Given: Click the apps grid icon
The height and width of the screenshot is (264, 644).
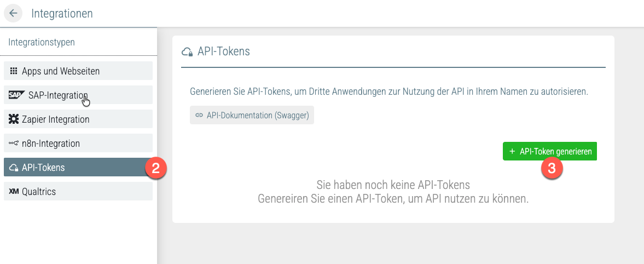Looking at the screenshot, I should click(x=14, y=71).
